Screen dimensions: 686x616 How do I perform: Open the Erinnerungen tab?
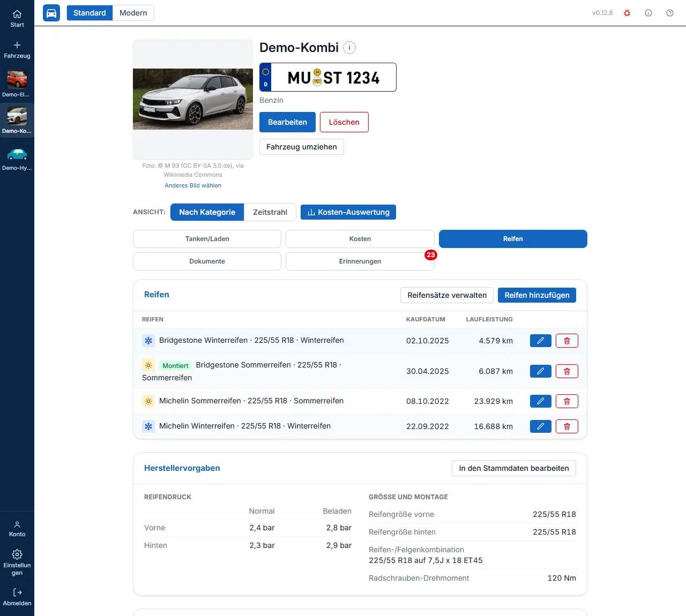(x=360, y=261)
